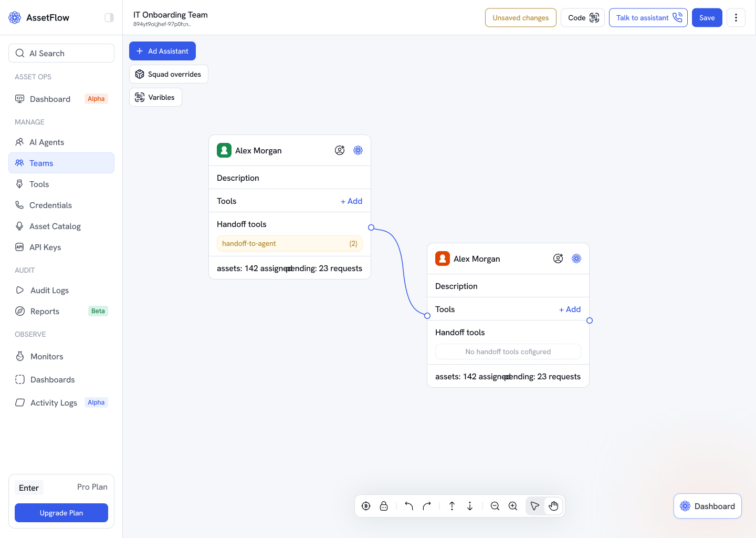
Task: Open the Code view
Action: coord(583,17)
